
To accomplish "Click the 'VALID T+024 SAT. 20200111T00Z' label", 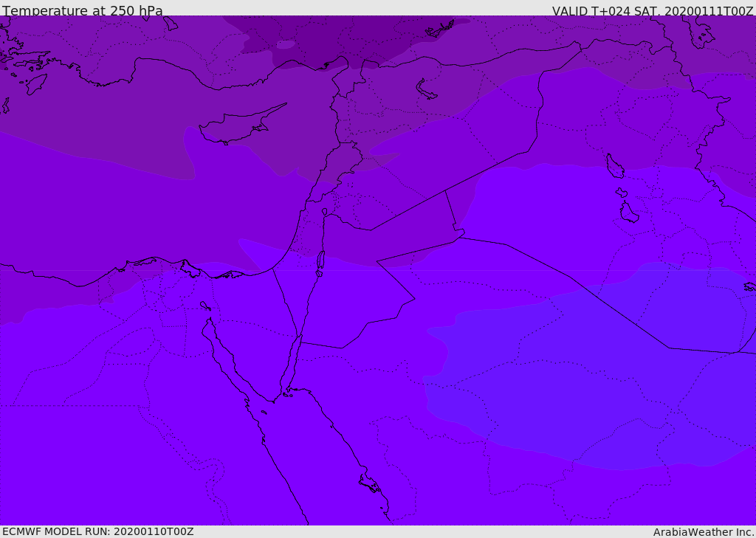I will (653, 11).
